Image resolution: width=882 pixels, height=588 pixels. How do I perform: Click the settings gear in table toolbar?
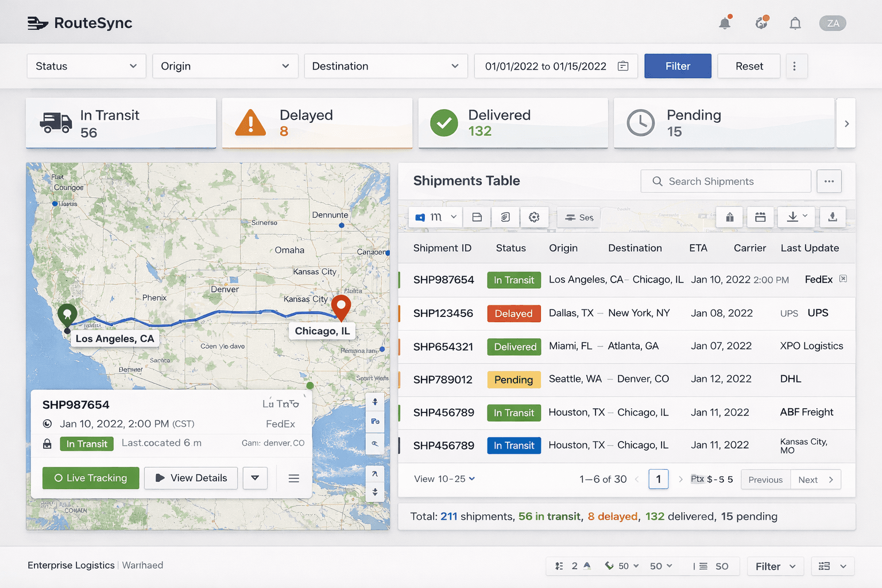pos(534,217)
